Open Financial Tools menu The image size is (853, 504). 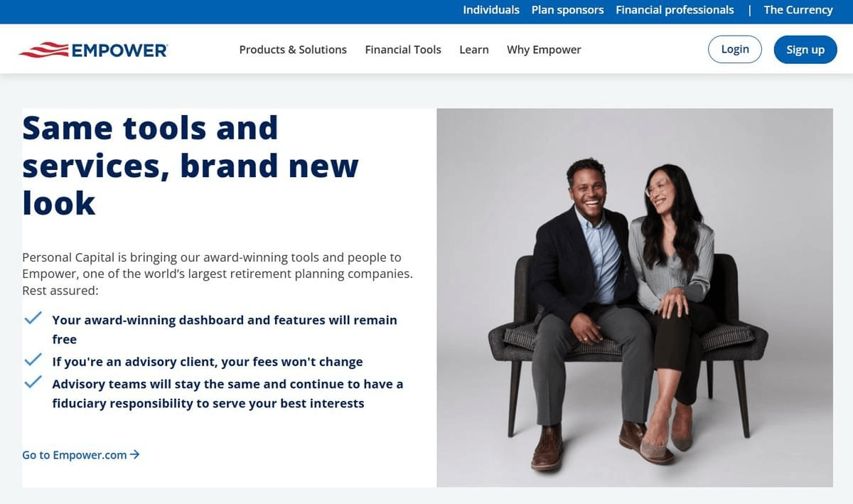[x=403, y=50]
